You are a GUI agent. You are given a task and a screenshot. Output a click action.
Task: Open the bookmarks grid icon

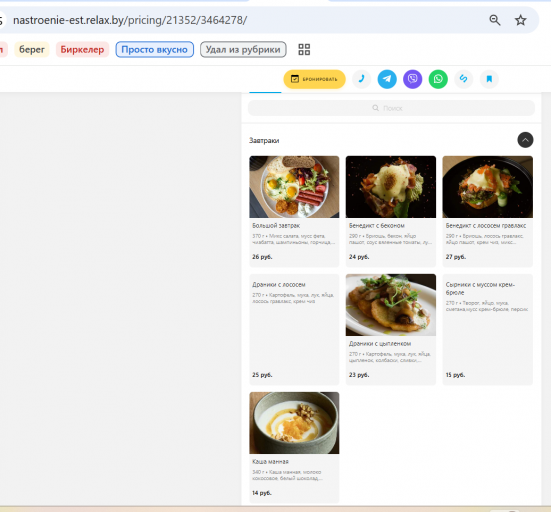(x=304, y=50)
